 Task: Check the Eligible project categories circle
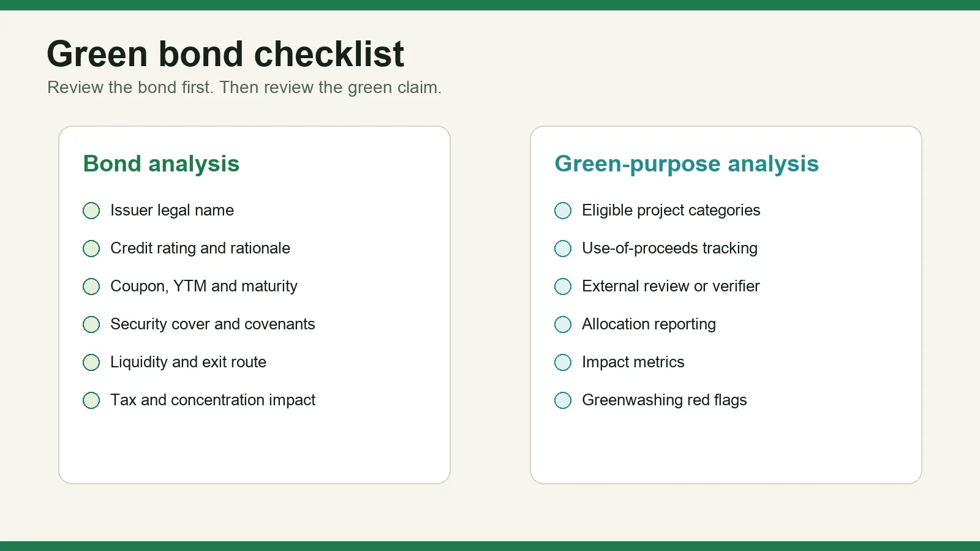click(563, 211)
